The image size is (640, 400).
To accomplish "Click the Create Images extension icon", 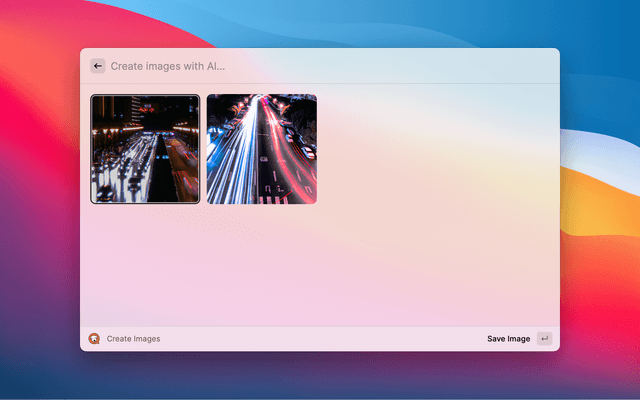I will point(94,339).
